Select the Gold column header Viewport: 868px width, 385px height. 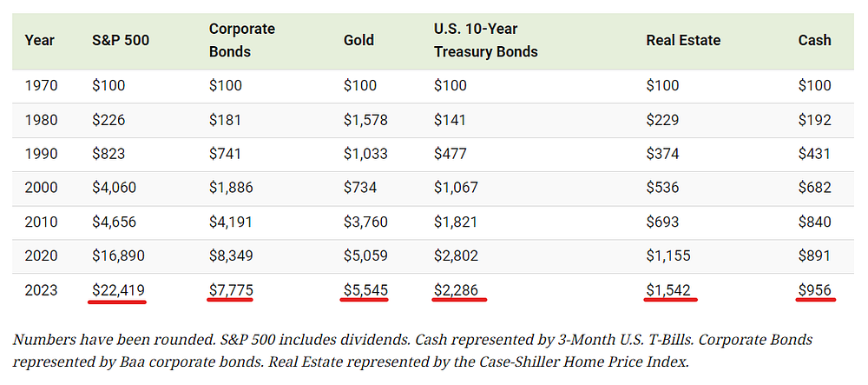coord(358,41)
